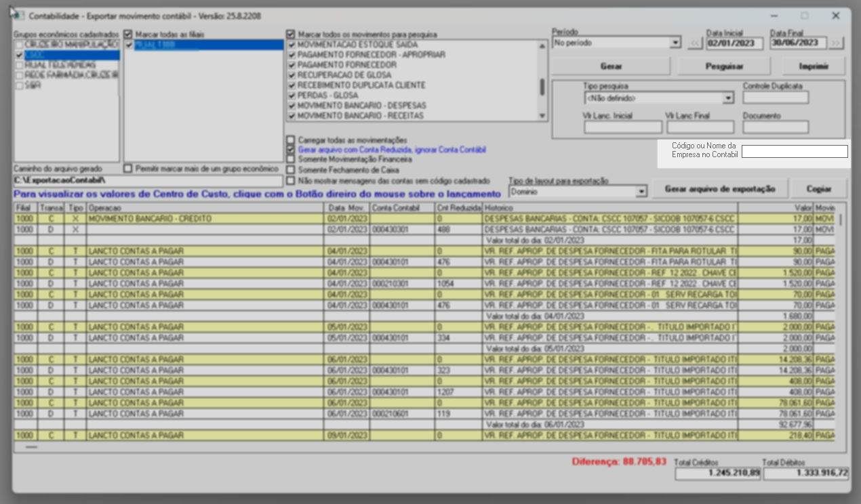Uncheck 'PERDAS - GLOSA' movement in list
861x504 pixels.
coord(292,96)
